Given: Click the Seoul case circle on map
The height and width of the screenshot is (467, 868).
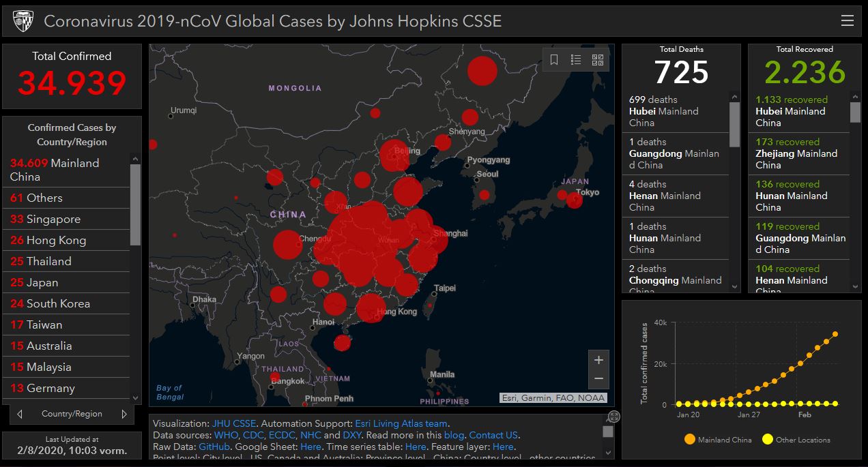Looking at the screenshot, I should pos(484,195).
